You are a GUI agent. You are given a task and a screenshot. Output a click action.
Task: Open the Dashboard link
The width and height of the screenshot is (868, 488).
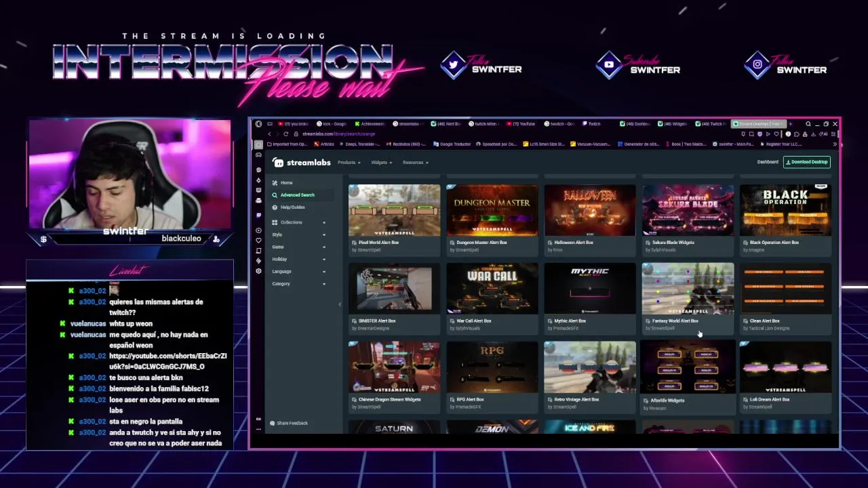pyautogui.click(x=768, y=162)
